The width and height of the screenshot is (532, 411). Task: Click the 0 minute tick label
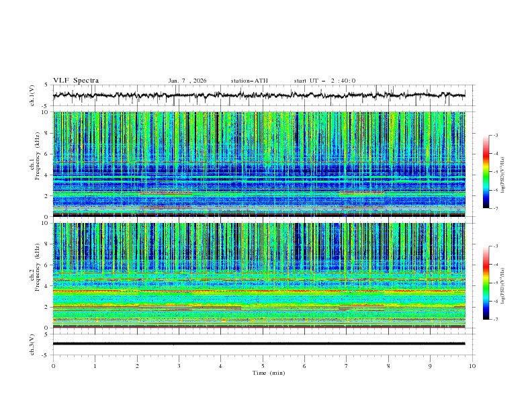(53, 366)
